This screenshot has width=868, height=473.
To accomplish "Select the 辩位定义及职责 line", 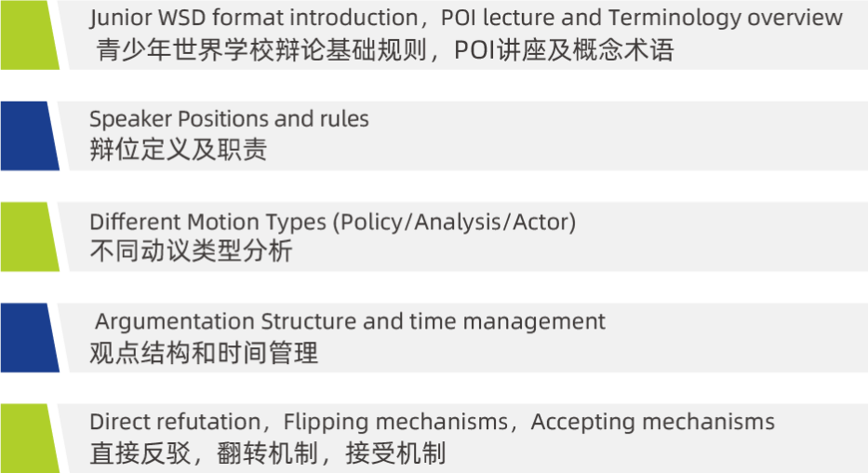I will pos(179,150).
